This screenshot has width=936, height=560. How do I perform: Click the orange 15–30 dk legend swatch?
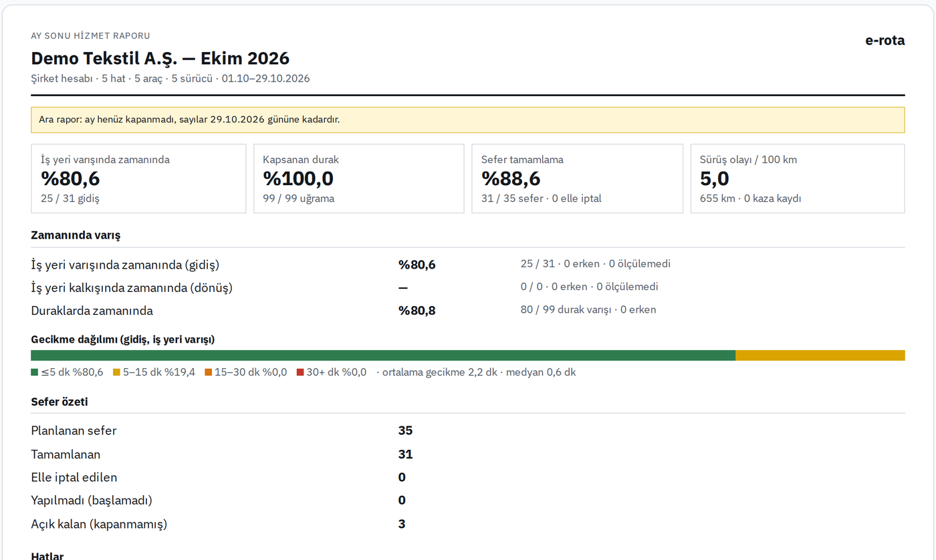[x=208, y=372]
